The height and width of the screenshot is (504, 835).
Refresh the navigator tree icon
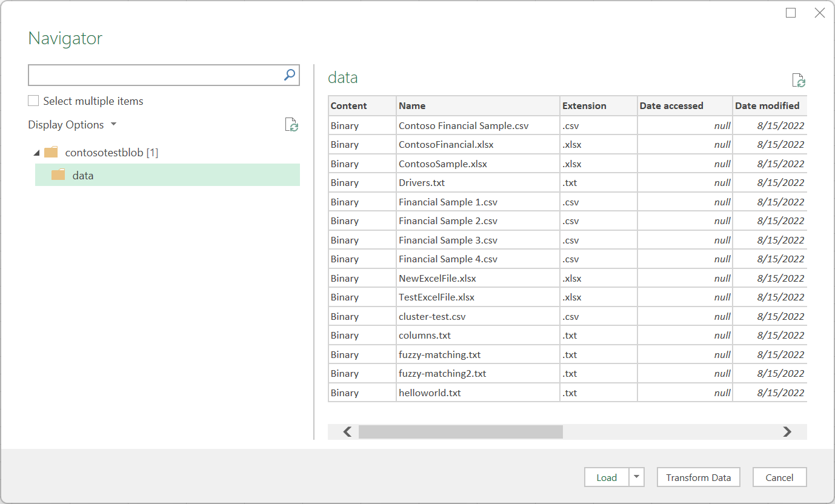(291, 125)
